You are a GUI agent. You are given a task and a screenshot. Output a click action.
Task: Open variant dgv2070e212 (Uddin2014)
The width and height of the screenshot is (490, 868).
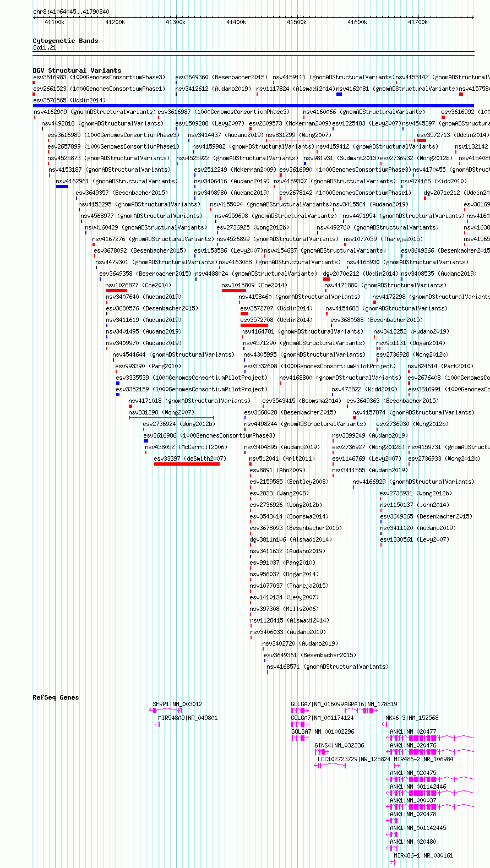click(x=361, y=274)
